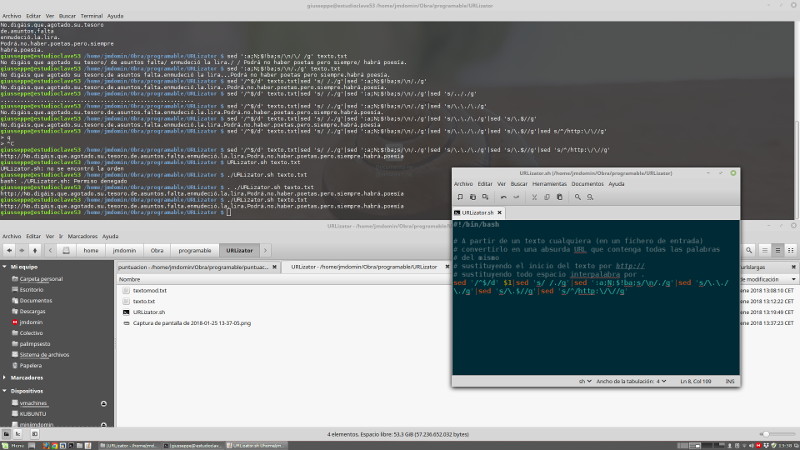Go back using file manager back arrow
This screenshot has width=800, height=450.
10,250
